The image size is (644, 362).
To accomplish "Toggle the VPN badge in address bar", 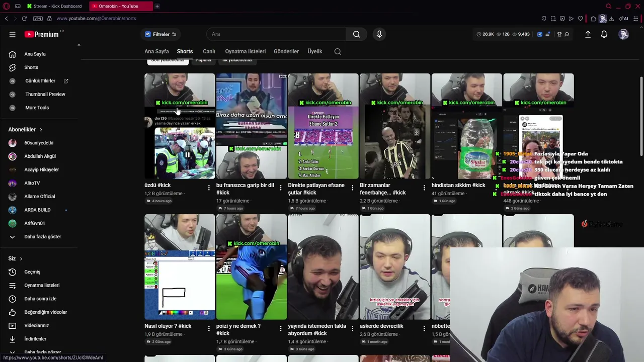I will coord(38,19).
